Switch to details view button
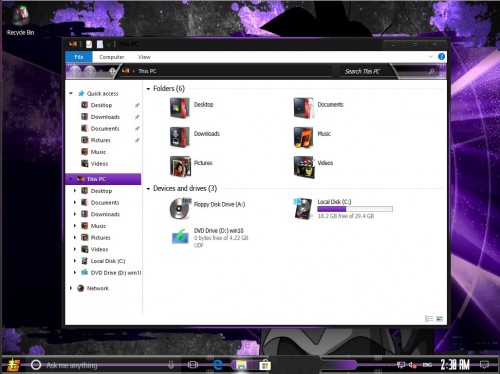Image resolution: width=500 pixels, height=374 pixels. coord(429,319)
